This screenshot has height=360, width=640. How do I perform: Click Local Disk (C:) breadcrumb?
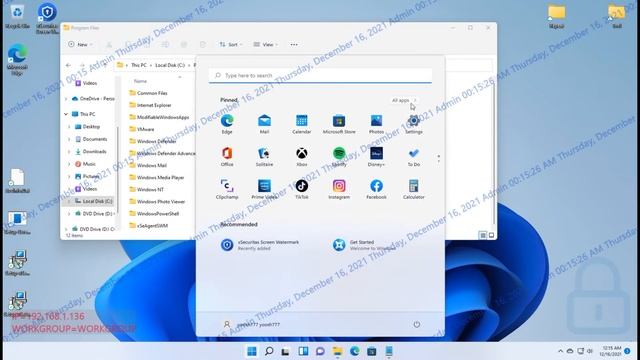point(170,65)
